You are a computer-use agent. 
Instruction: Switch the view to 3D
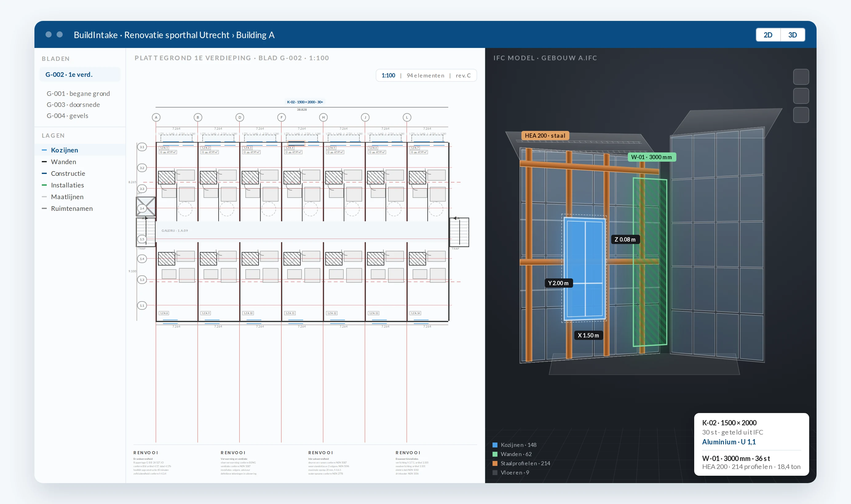[792, 35]
